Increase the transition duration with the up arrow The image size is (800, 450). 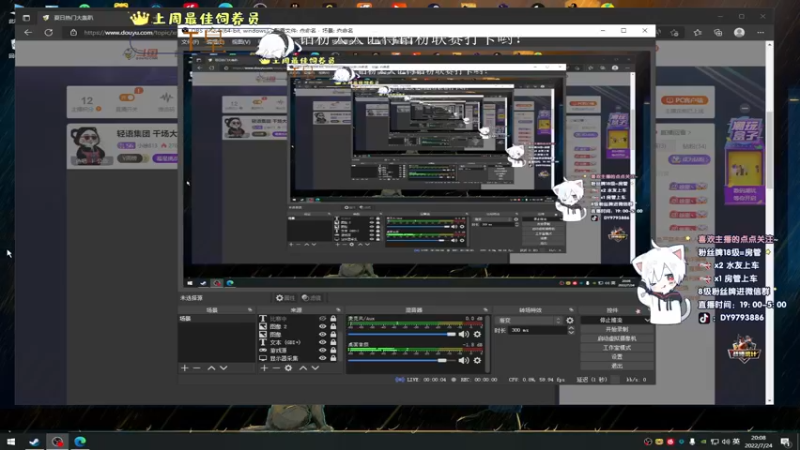(571, 328)
